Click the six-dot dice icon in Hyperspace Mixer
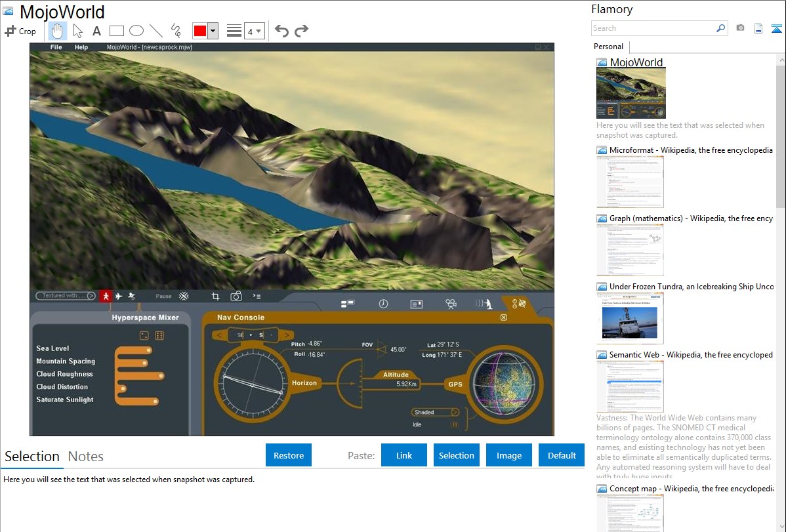786x532 pixels. coord(159,336)
